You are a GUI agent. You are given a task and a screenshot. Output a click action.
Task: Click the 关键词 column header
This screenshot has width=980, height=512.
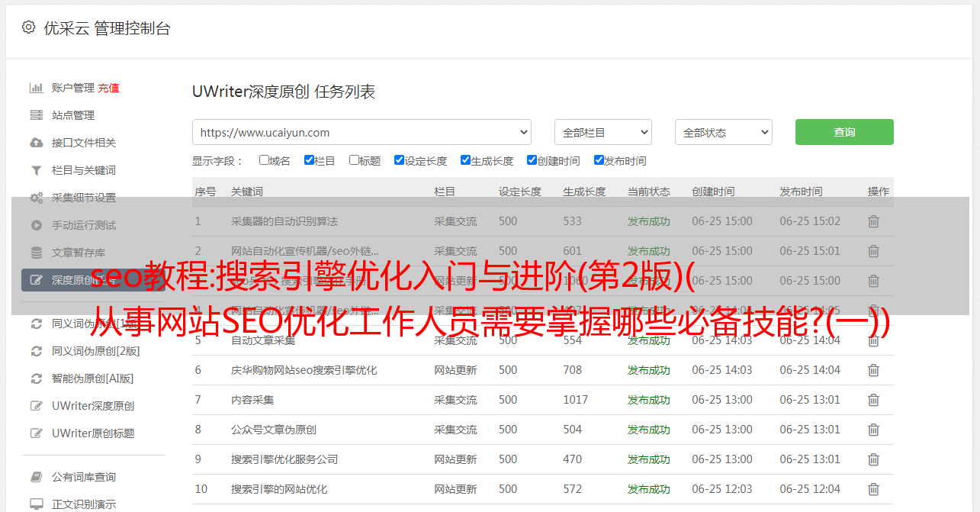(x=247, y=192)
